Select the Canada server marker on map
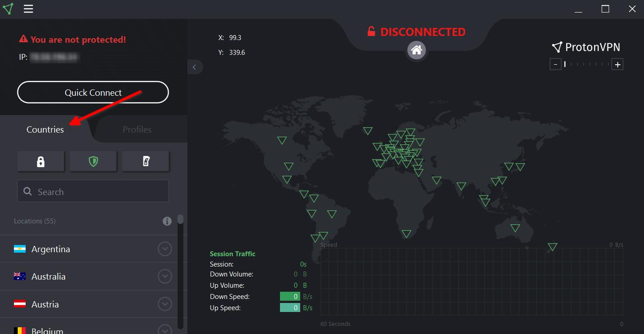This screenshot has height=334, width=644. [282, 140]
